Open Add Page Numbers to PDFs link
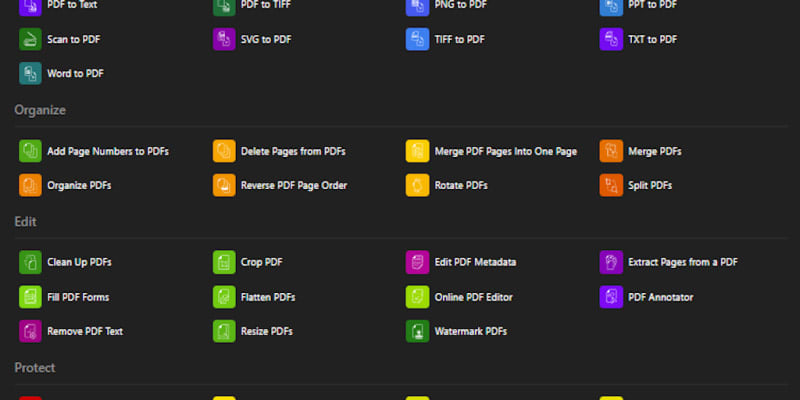 [x=107, y=152]
